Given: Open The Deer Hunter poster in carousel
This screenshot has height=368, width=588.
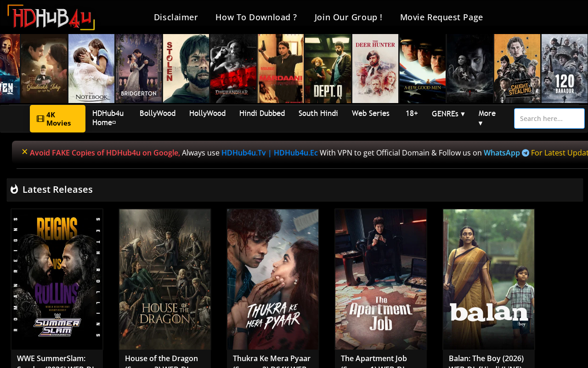Looking at the screenshot, I should point(375,69).
